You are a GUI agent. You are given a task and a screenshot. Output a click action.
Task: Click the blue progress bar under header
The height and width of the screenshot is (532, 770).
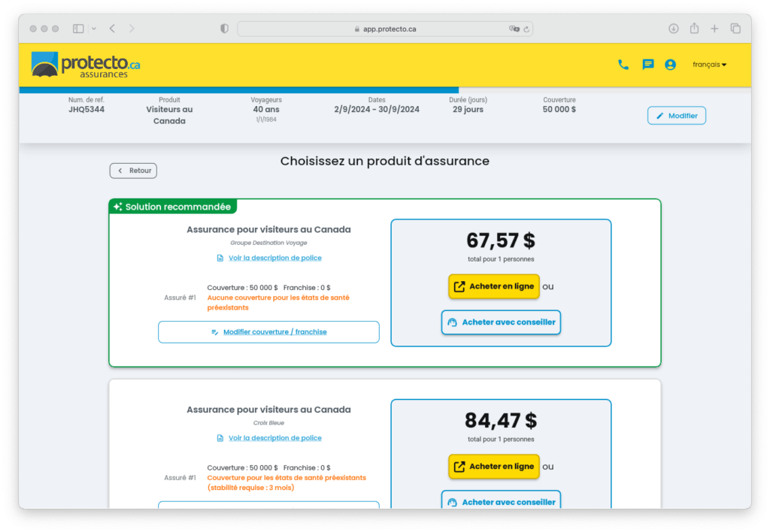tap(239, 90)
